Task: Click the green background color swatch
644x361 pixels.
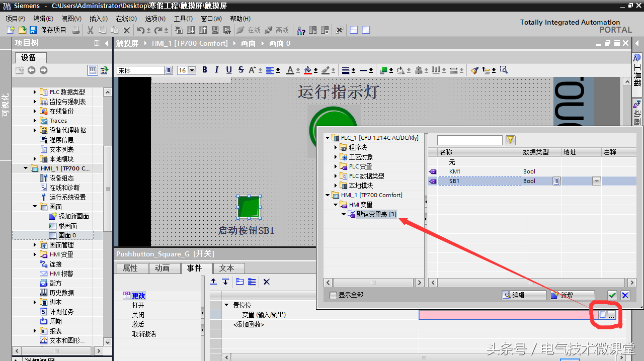Action: coord(384,70)
